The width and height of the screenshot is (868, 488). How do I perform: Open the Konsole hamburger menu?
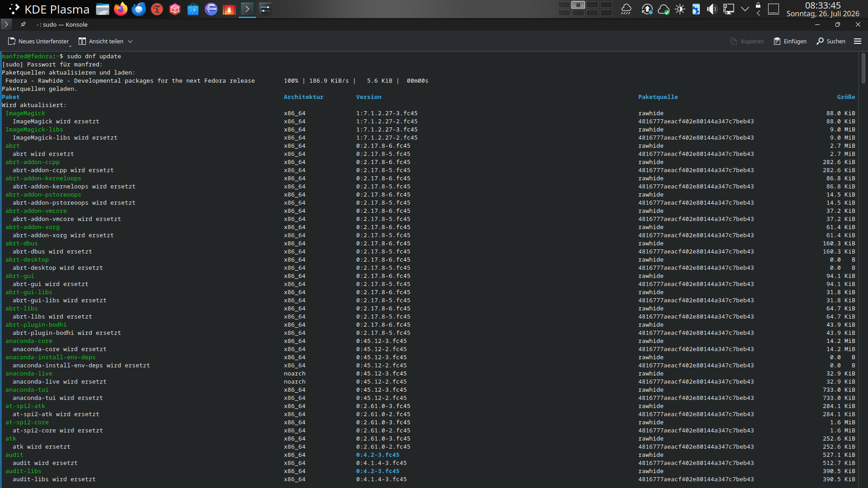[x=858, y=41]
